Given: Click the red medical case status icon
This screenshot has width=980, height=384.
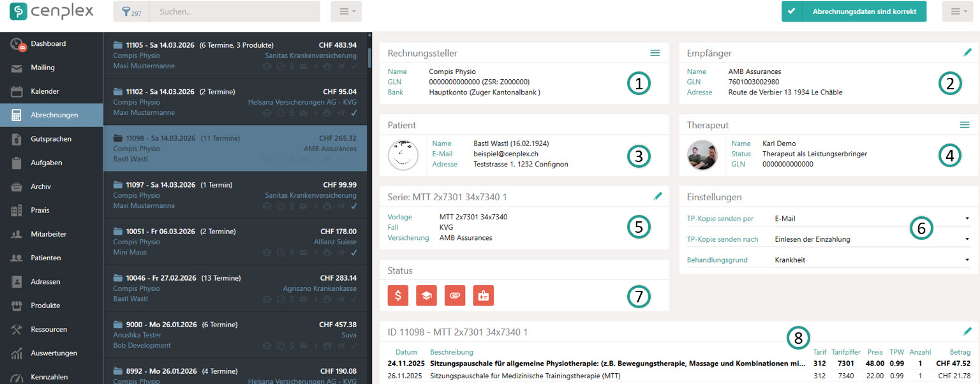Looking at the screenshot, I should point(484,295).
